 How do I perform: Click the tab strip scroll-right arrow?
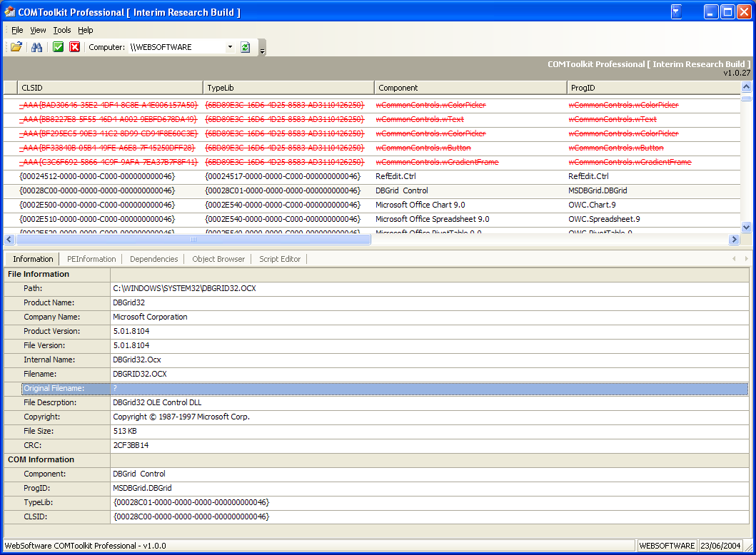coord(746,259)
